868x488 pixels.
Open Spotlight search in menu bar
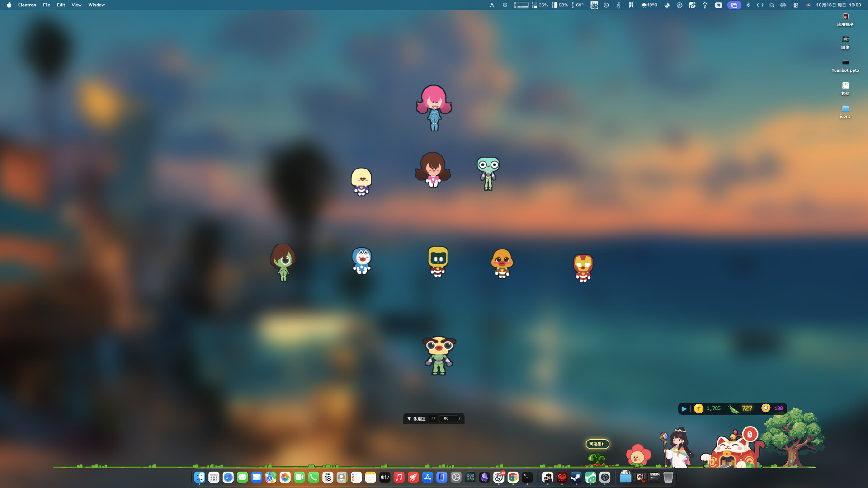[772, 5]
